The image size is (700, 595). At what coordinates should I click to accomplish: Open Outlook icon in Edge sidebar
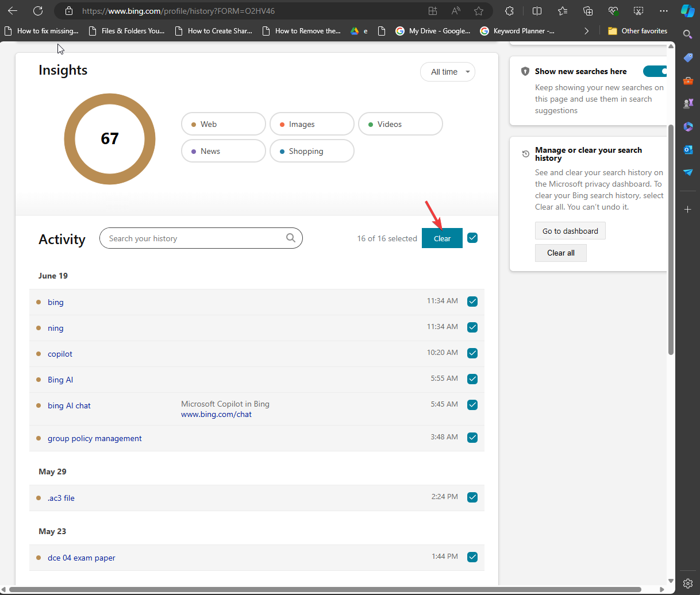point(688,149)
